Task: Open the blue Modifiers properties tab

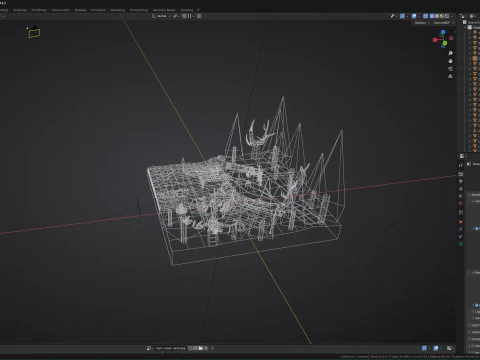Action: pos(461,229)
